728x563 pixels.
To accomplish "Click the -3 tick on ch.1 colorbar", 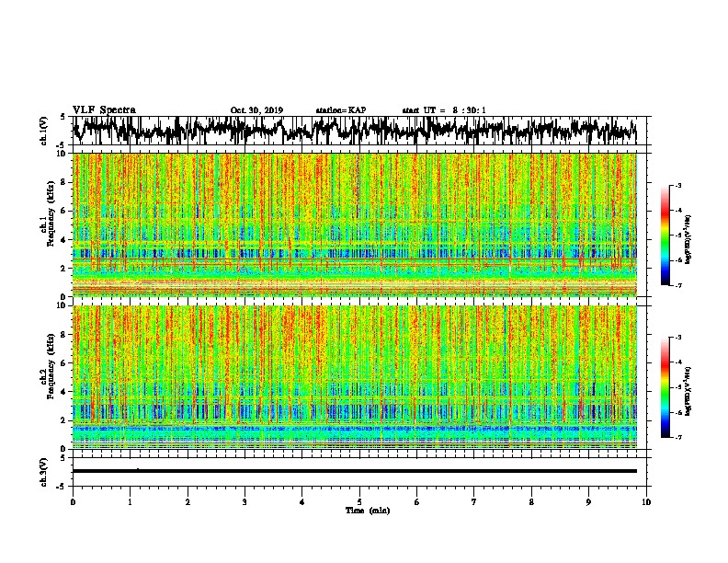I will coord(678,185).
